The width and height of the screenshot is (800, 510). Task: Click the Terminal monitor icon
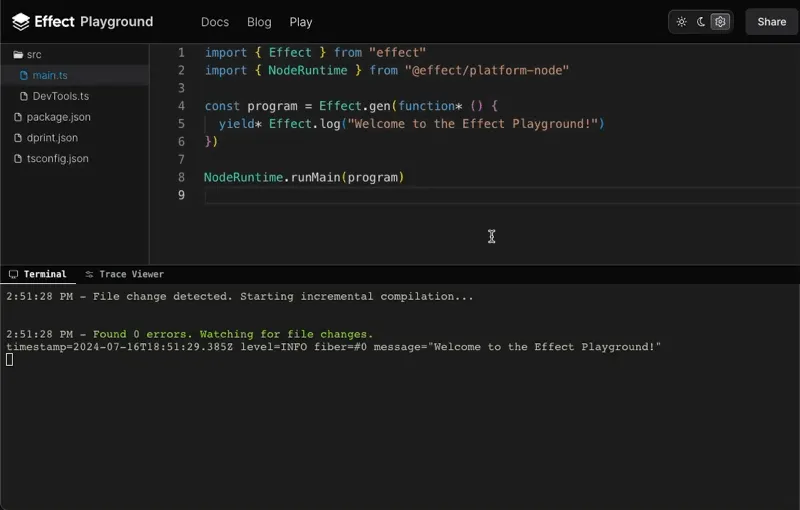tap(14, 274)
